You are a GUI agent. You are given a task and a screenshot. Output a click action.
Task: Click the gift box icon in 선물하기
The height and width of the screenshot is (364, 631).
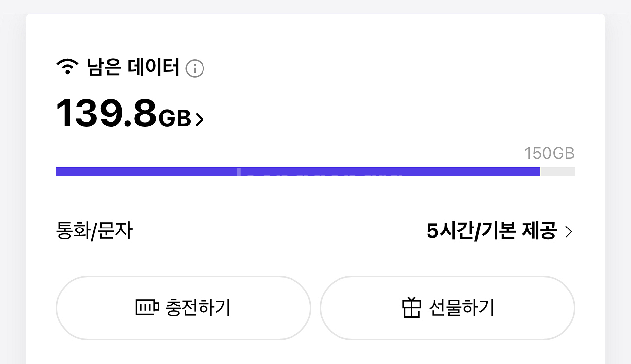click(411, 308)
